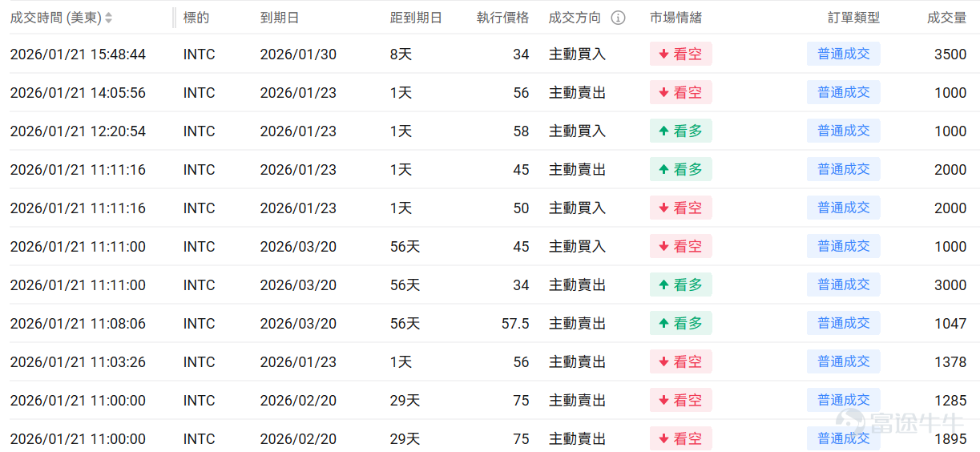Click 普通成交 in the 11:03:26 row
Viewport: 980px width, 452px height.
[844, 361]
